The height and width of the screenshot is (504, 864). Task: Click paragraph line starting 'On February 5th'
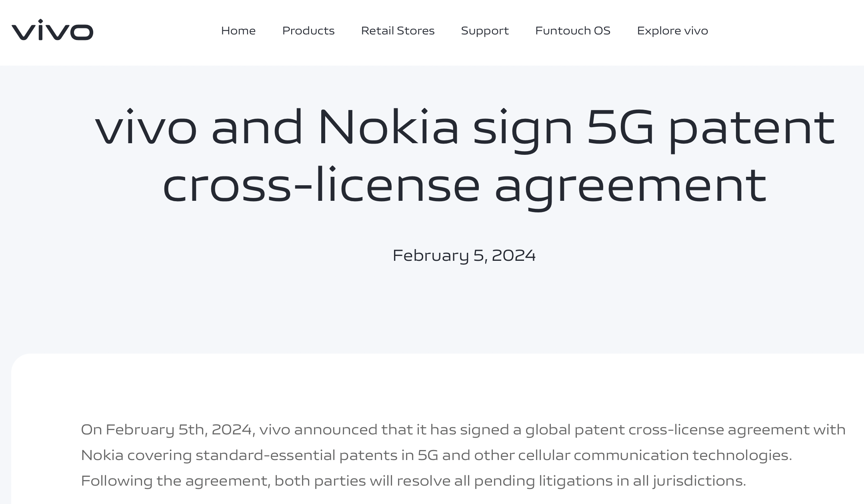[x=463, y=430]
